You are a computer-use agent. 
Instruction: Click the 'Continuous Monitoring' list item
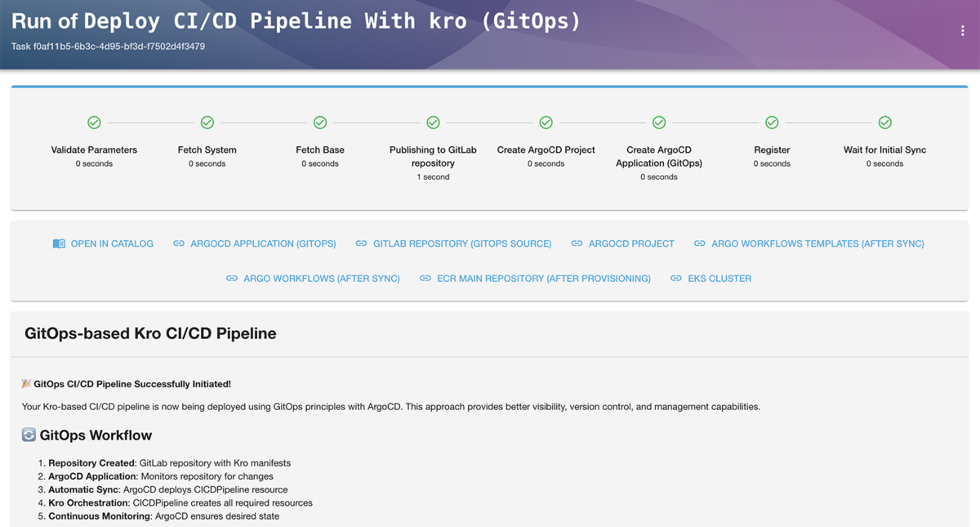tap(163, 516)
